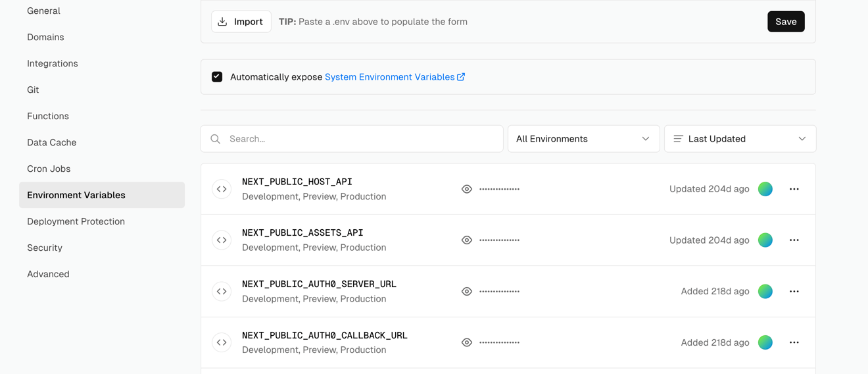Focus the Search environment variables field

[x=362, y=139]
